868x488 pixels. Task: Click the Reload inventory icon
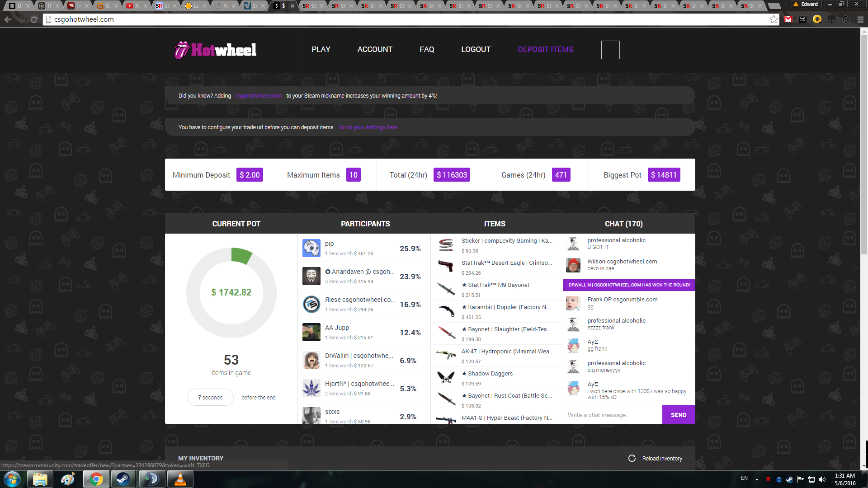632,458
